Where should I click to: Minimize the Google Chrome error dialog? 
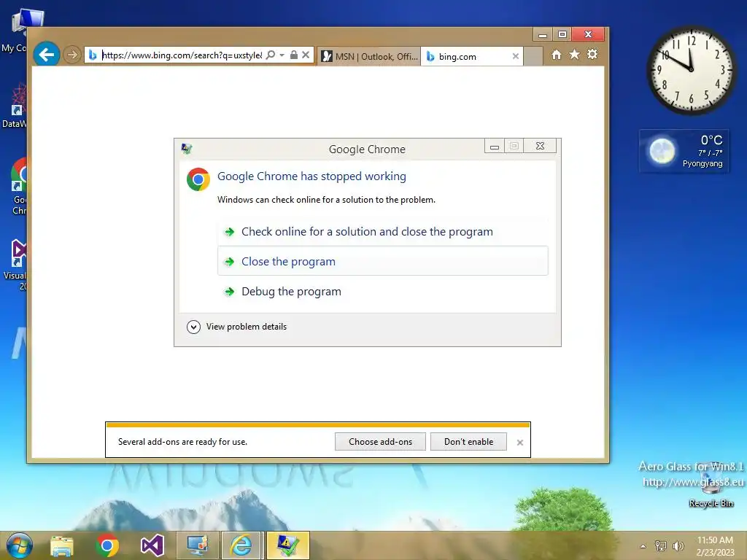pos(495,146)
